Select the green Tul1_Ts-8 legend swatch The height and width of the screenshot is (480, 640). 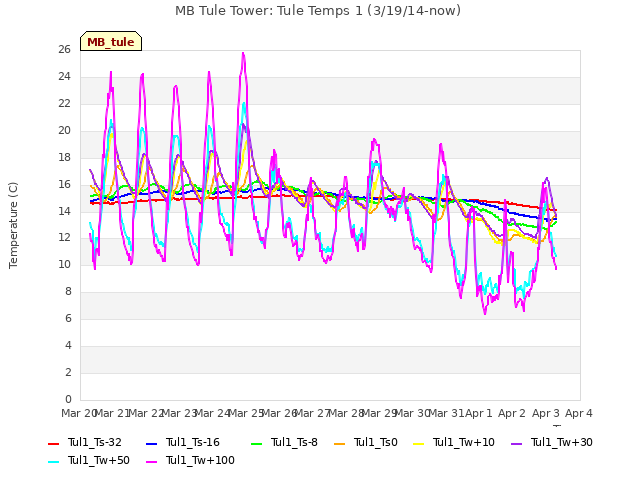coord(256,443)
